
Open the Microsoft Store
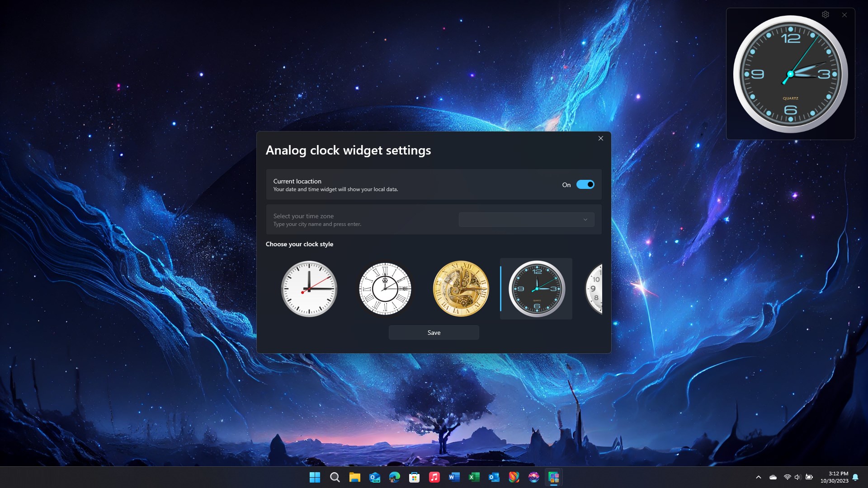coord(414,477)
